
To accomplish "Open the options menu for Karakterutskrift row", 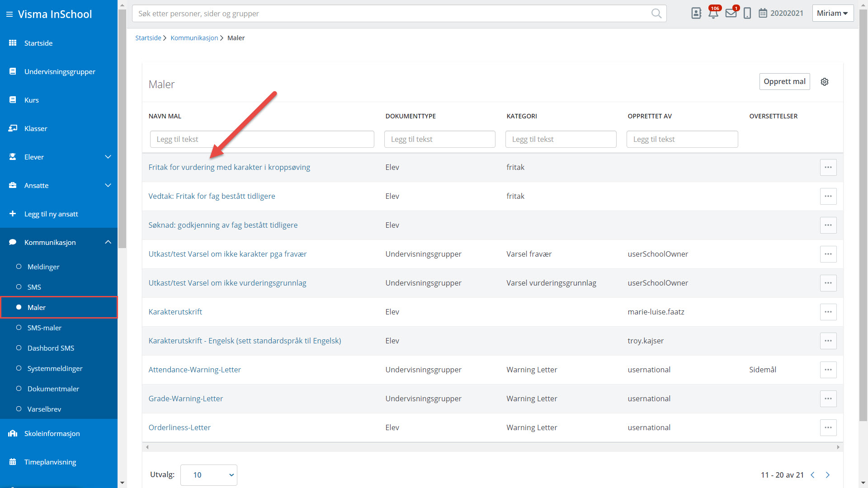I will click(828, 312).
